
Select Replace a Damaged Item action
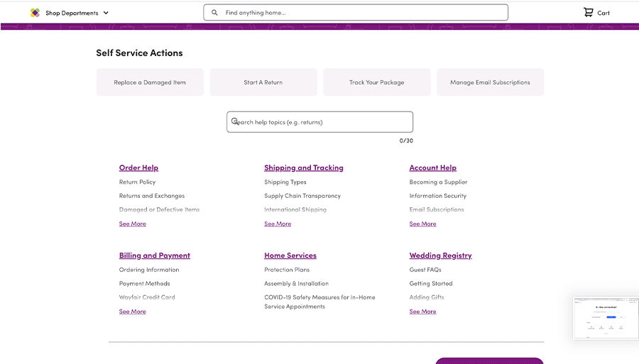(x=150, y=82)
